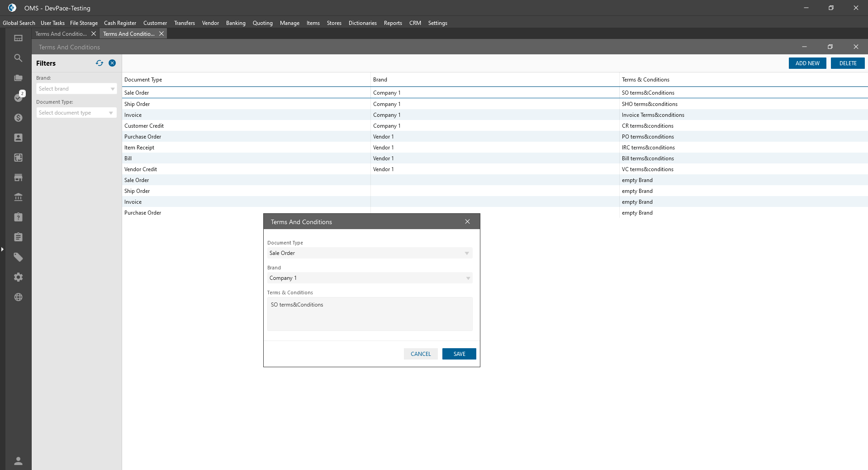Open the user profile icon at sidebar bottom

[x=18, y=461]
